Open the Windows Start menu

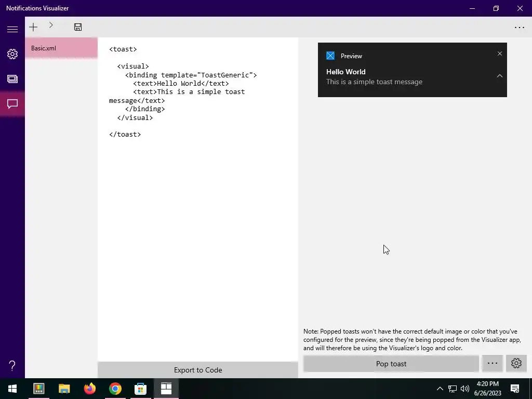click(x=12, y=389)
